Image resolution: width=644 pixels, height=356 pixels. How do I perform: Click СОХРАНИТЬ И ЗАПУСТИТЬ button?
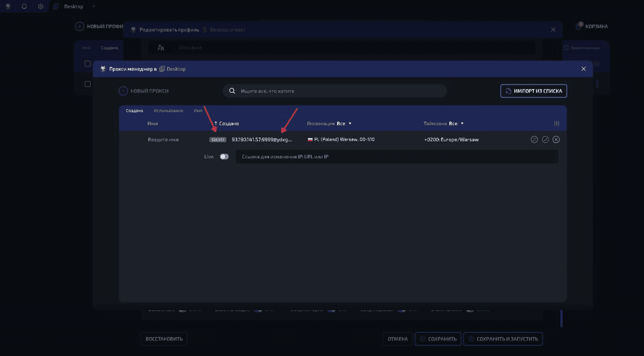tap(503, 339)
